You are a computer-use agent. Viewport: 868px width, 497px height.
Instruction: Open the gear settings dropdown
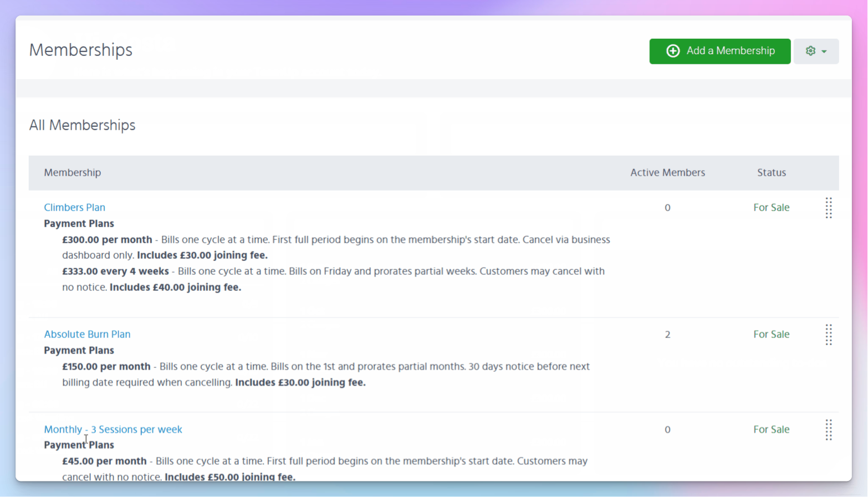pos(816,51)
